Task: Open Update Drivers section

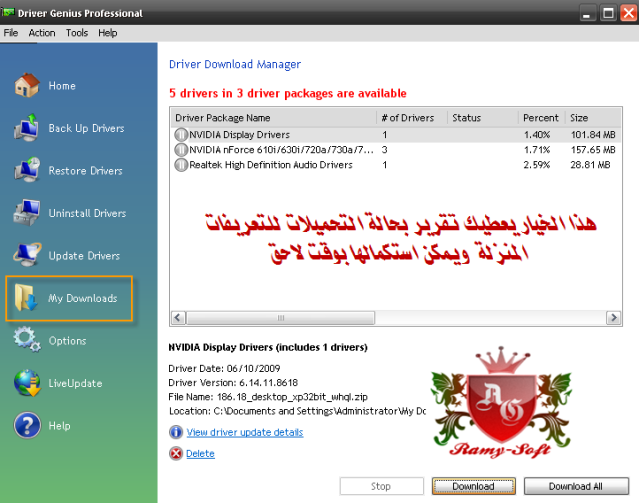Action: click(84, 256)
